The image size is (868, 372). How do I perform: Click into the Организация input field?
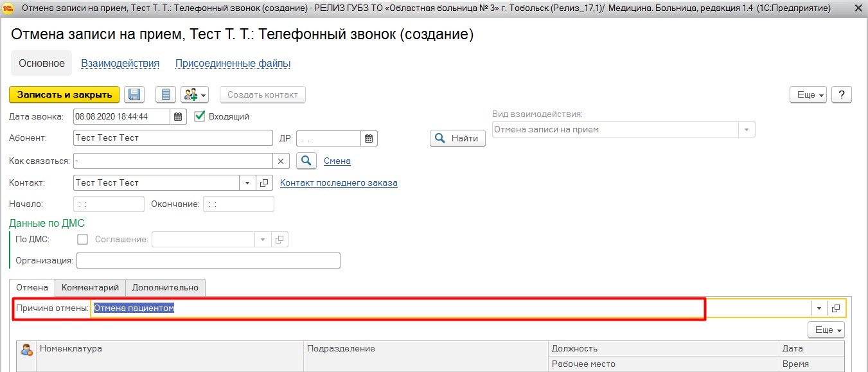point(208,261)
